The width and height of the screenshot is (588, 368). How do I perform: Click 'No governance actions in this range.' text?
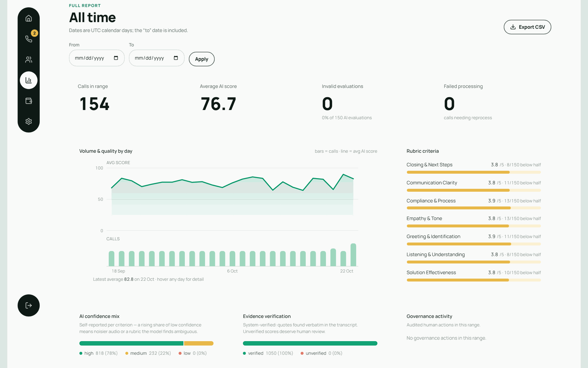pos(446,338)
